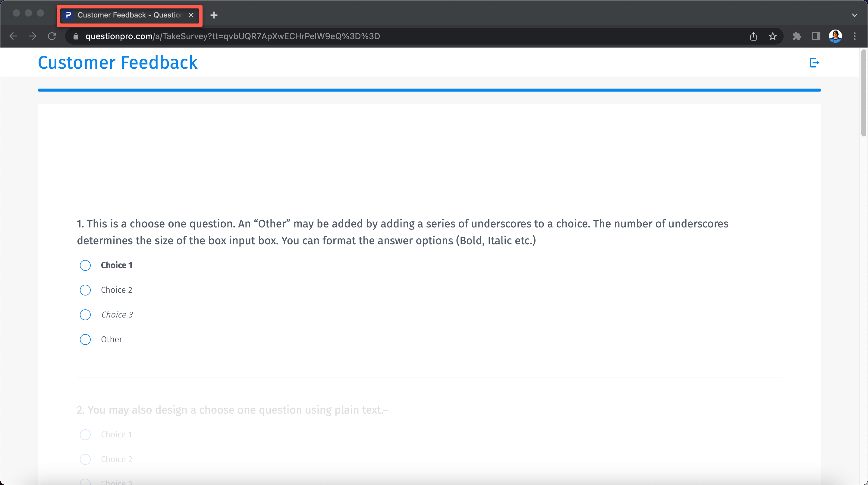Screen dimensions: 868x485
Task: Click the browser forward arrow
Action: pos(33,36)
